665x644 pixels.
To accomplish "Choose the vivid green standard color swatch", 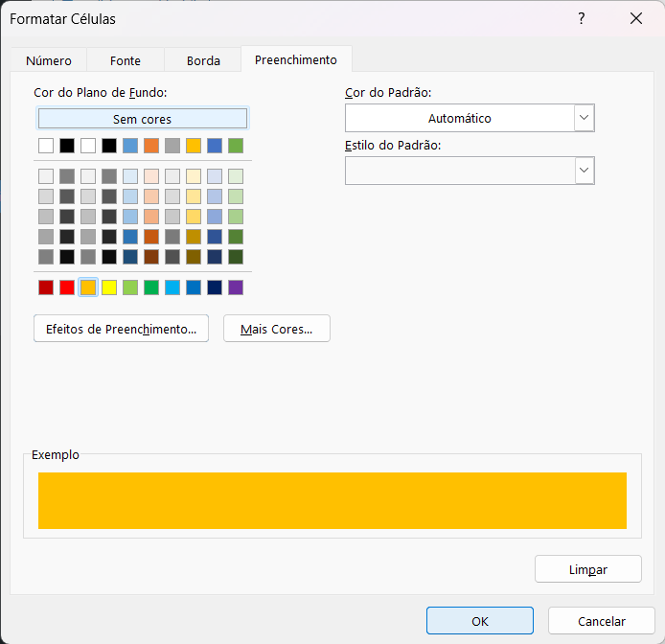I will click(151, 287).
